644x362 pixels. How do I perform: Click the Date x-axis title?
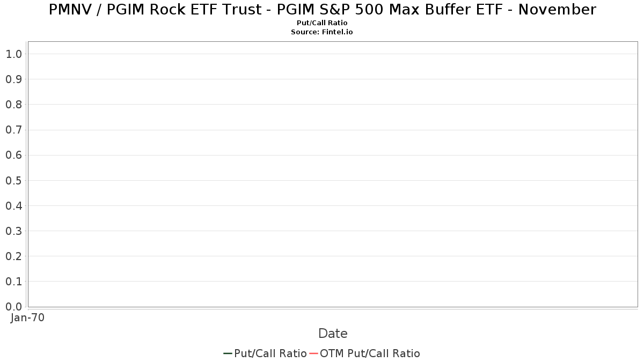[333, 334]
